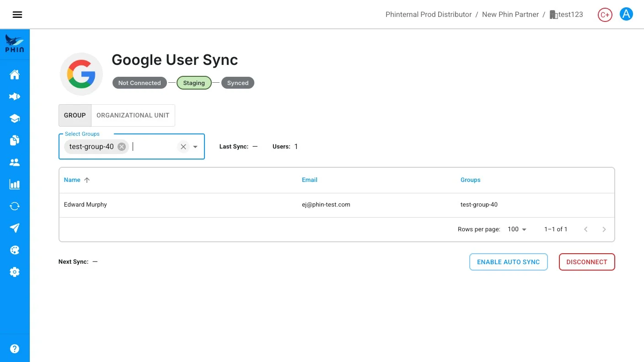Click test-group-40 cell in table
The image size is (644, 362).
coord(479,205)
